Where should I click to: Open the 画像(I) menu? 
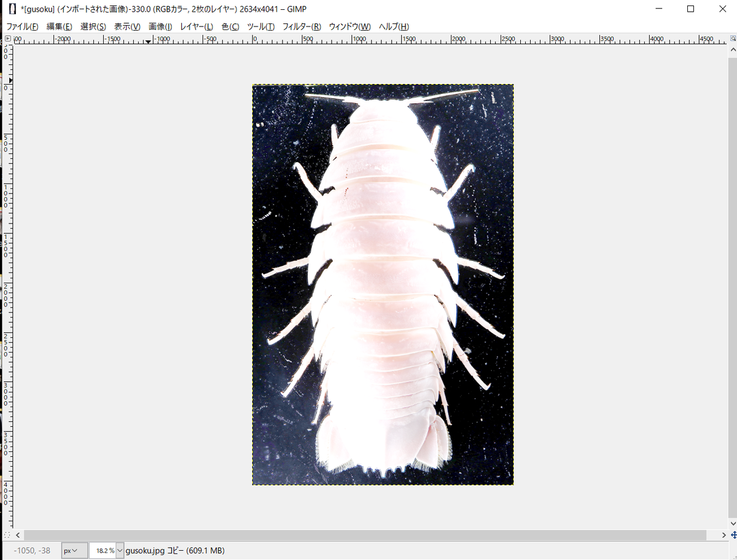tap(160, 27)
